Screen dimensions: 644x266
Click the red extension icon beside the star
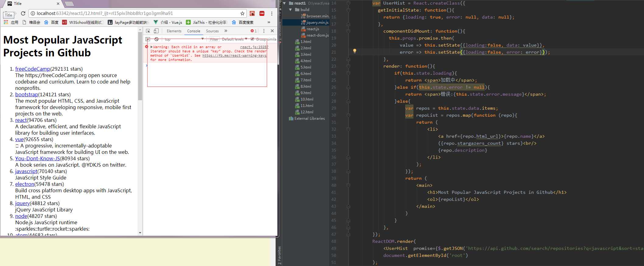click(252, 13)
